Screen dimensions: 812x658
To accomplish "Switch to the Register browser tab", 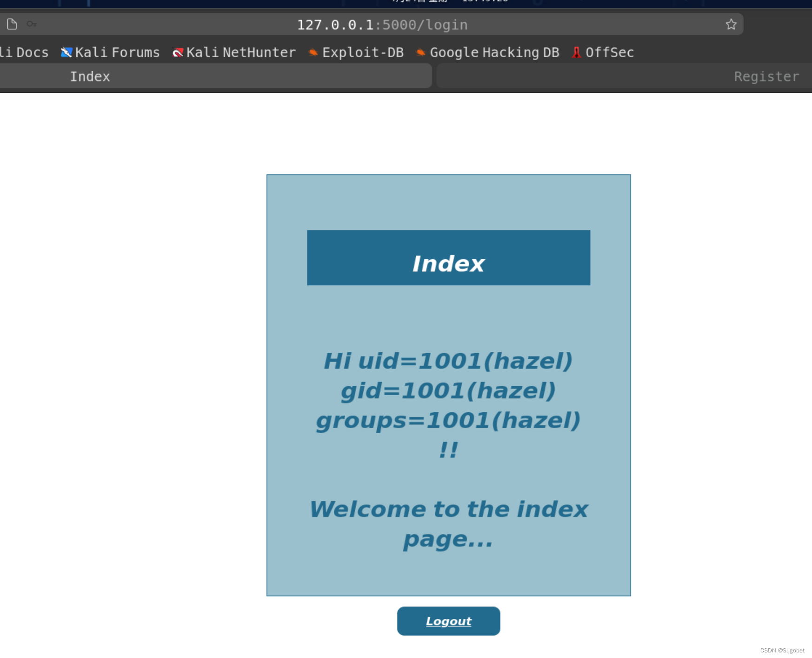I will pyautogui.click(x=624, y=76).
